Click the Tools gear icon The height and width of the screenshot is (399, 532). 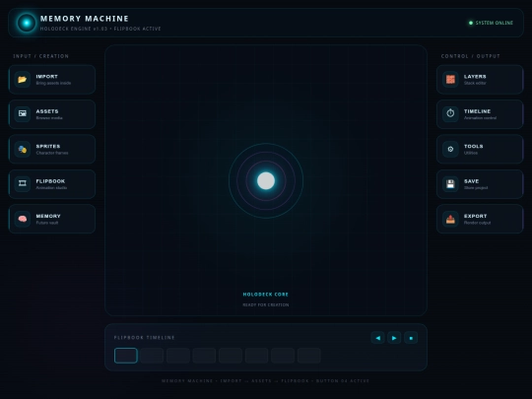pos(450,149)
